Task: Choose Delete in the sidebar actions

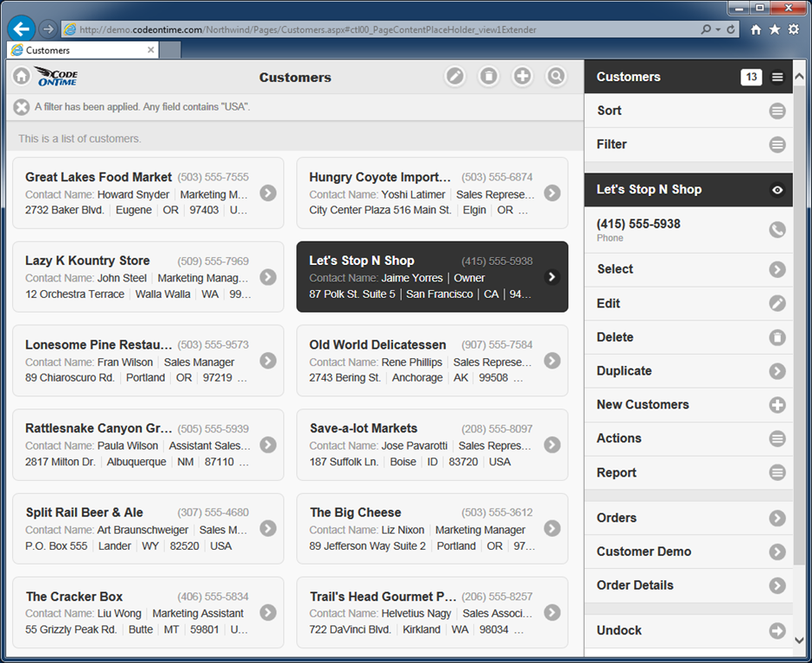Action: pyautogui.click(x=688, y=338)
